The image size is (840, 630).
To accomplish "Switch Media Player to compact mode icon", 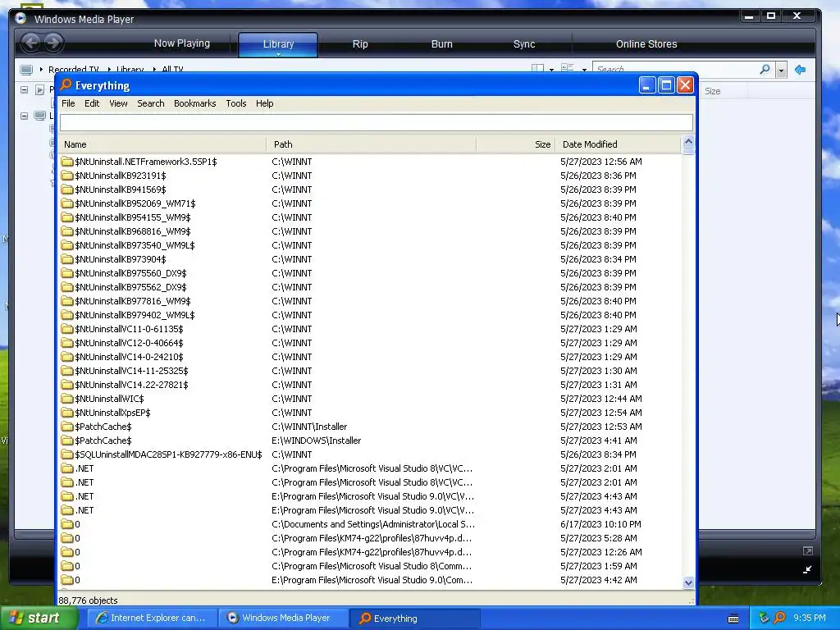I will click(x=807, y=569).
